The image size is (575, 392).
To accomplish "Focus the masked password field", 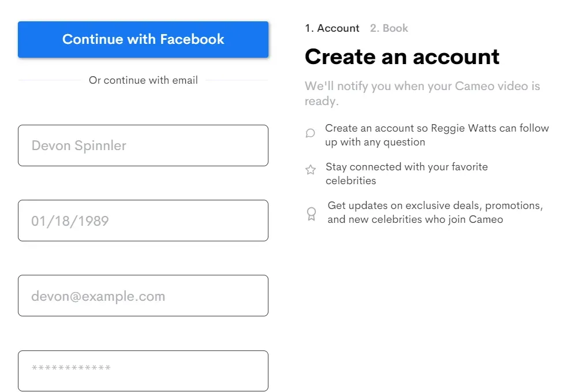I will point(143,371).
